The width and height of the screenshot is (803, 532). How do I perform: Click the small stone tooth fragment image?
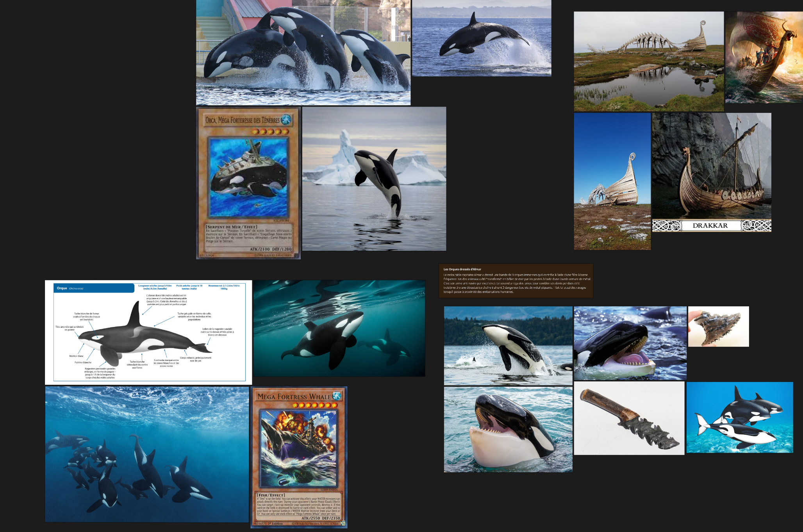(x=718, y=327)
